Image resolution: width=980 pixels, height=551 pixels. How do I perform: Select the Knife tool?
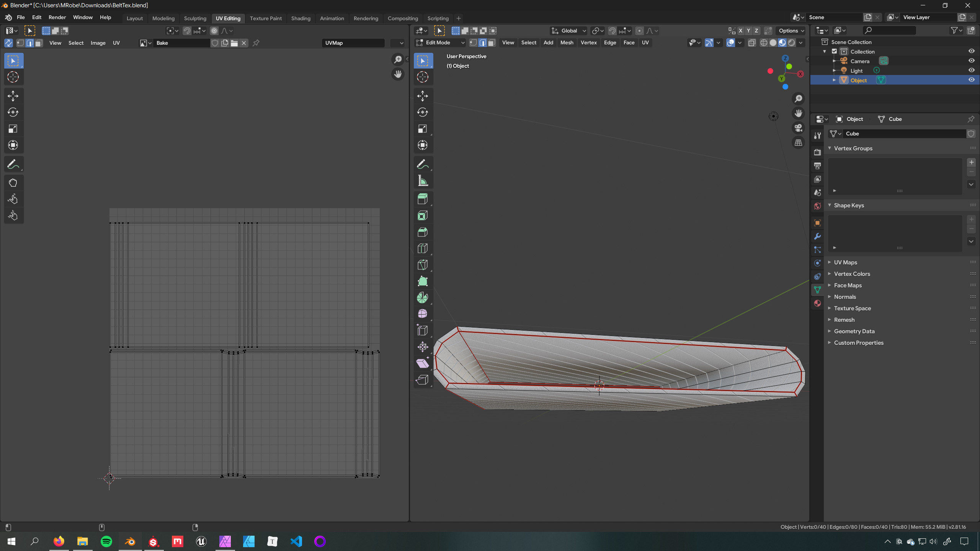[423, 265]
